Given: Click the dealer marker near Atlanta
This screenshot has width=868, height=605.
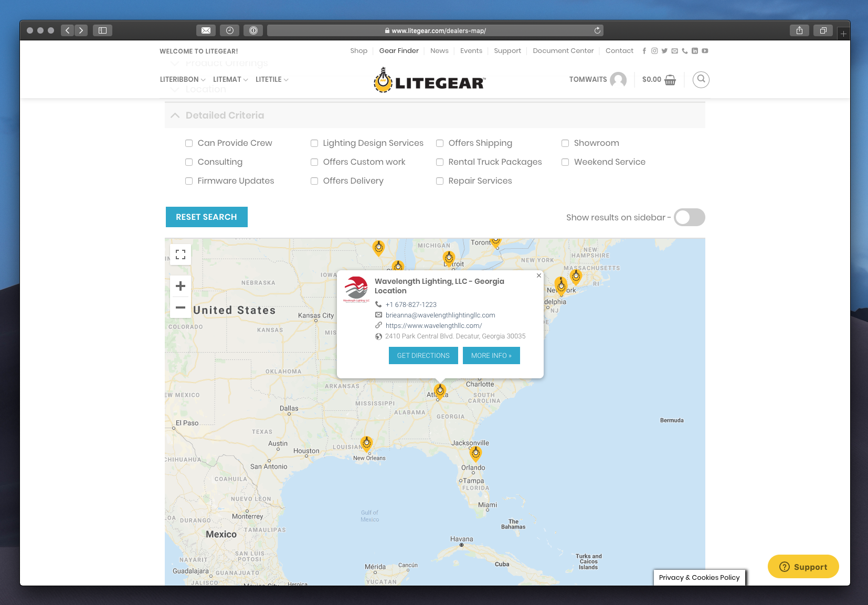Looking at the screenshot, I should click(440, 390).
